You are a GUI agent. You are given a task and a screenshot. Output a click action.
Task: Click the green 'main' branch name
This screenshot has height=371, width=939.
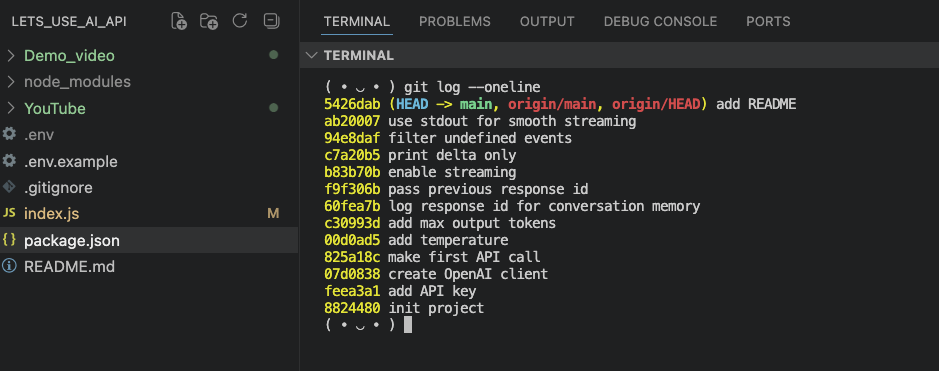476,105
